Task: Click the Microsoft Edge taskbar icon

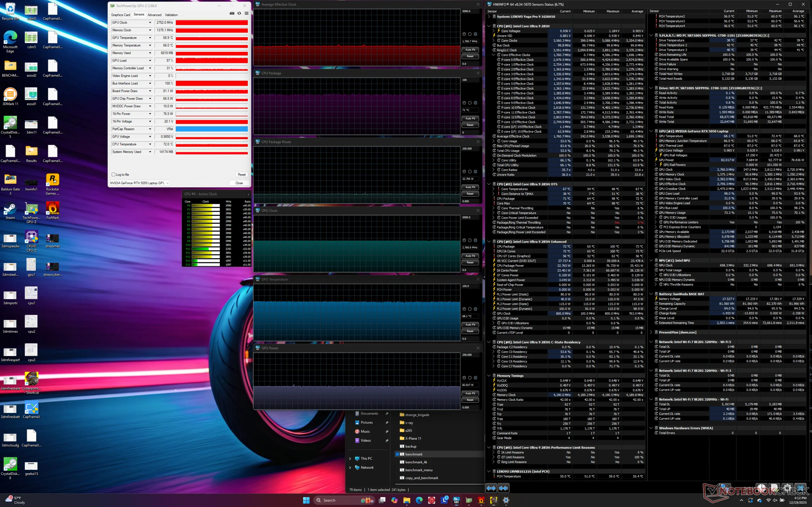Action: (x=419, y=500)
